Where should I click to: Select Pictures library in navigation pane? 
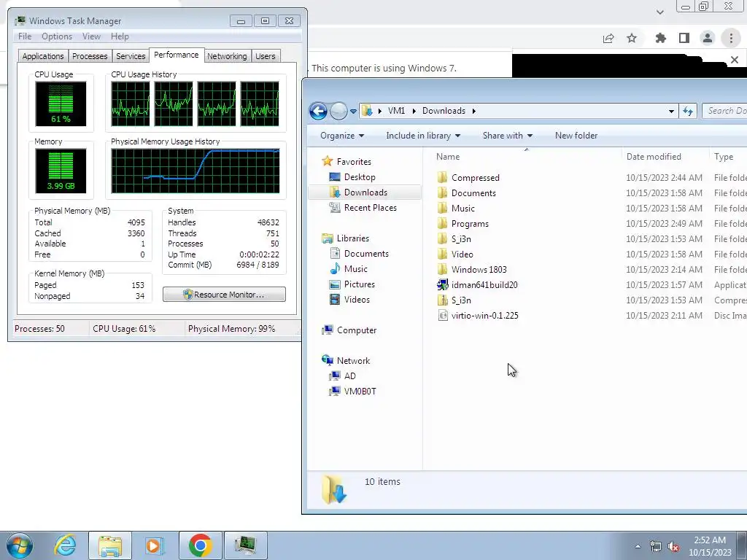[x=359, y=284]
